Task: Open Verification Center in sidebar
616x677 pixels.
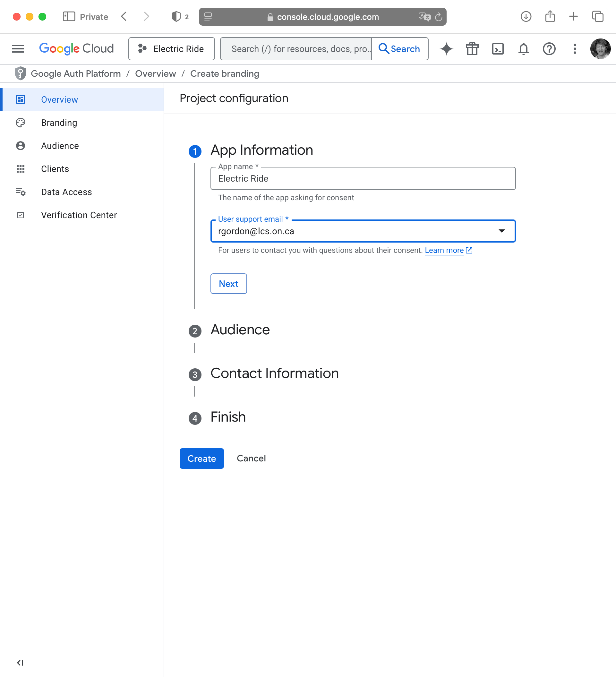Action: click(79, 215)
